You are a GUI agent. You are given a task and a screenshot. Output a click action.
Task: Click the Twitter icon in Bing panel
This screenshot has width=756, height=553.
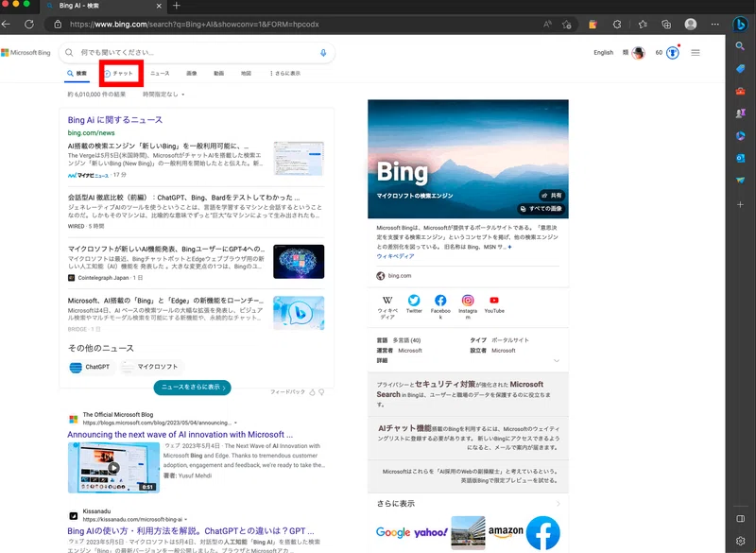click(x=414, y=301)
